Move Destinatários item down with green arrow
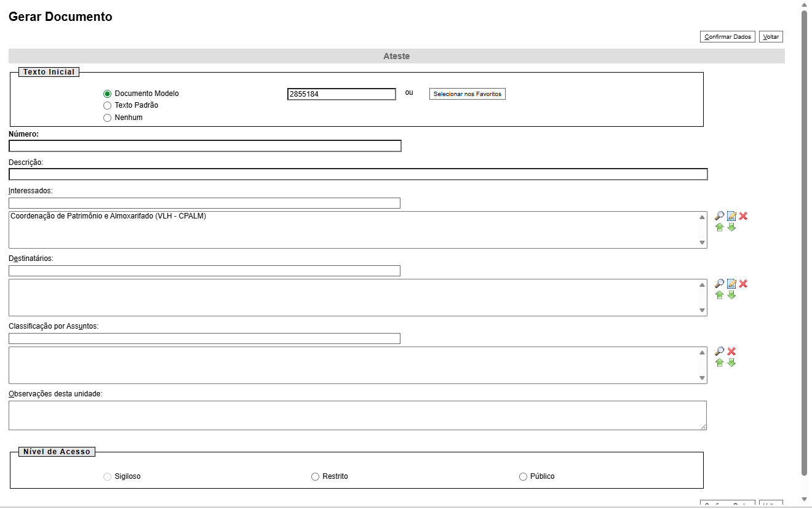This screenshot has width=812, height=509. 731,295
